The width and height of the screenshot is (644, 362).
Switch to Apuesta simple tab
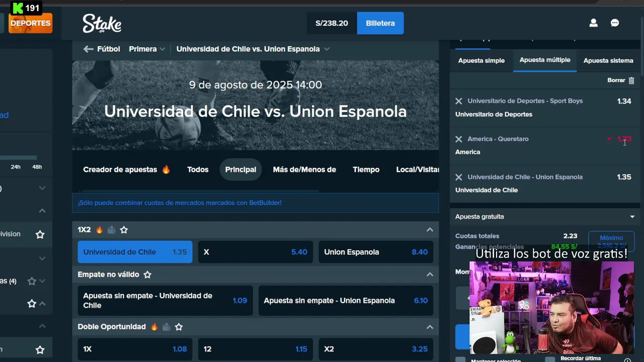click(481, 60)
